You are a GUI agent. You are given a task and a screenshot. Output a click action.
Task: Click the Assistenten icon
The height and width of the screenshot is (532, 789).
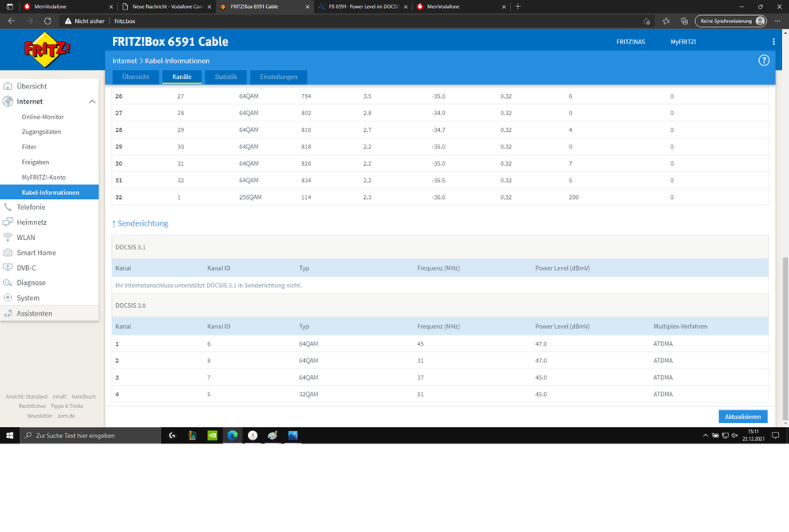point(8,313)
